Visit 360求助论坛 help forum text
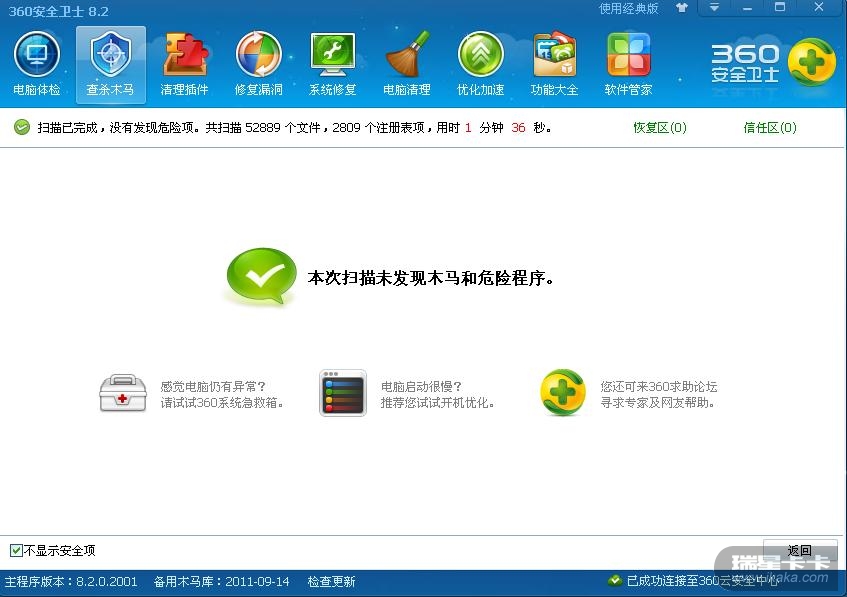This screenshot has height=597, width=847. (x=658, y=394)
